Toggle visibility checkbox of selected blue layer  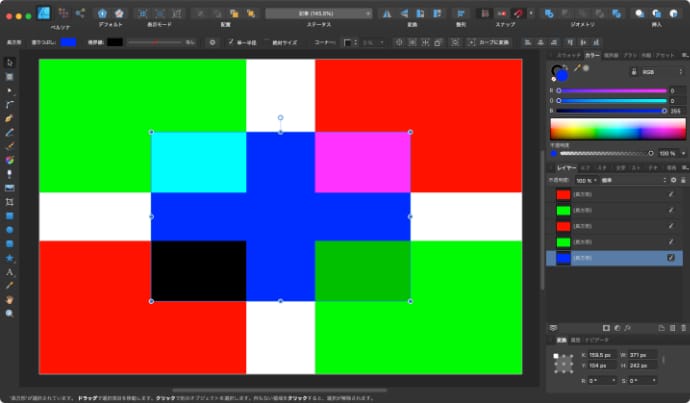671,258
